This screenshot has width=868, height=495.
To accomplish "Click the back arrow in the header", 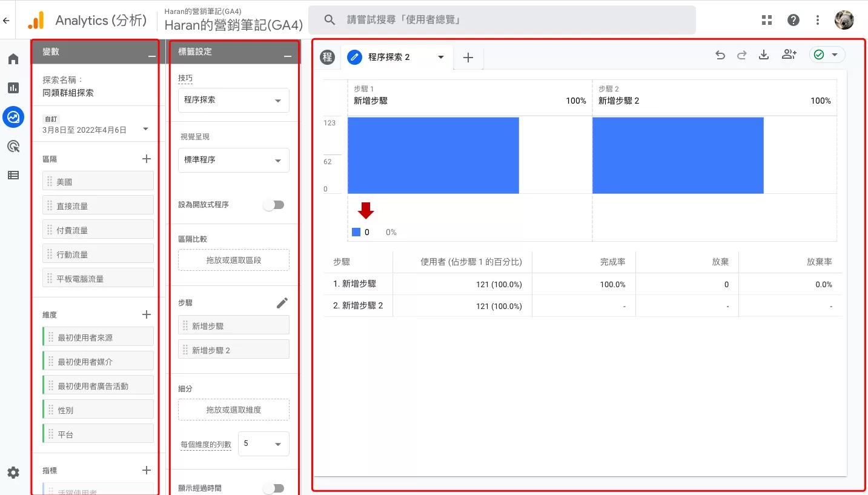I will [6, 20].
